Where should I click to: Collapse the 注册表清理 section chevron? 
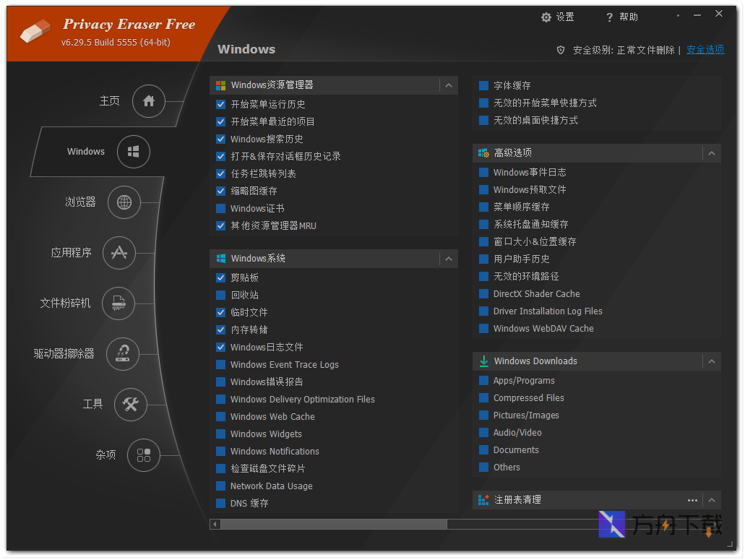tap(711, 500)
